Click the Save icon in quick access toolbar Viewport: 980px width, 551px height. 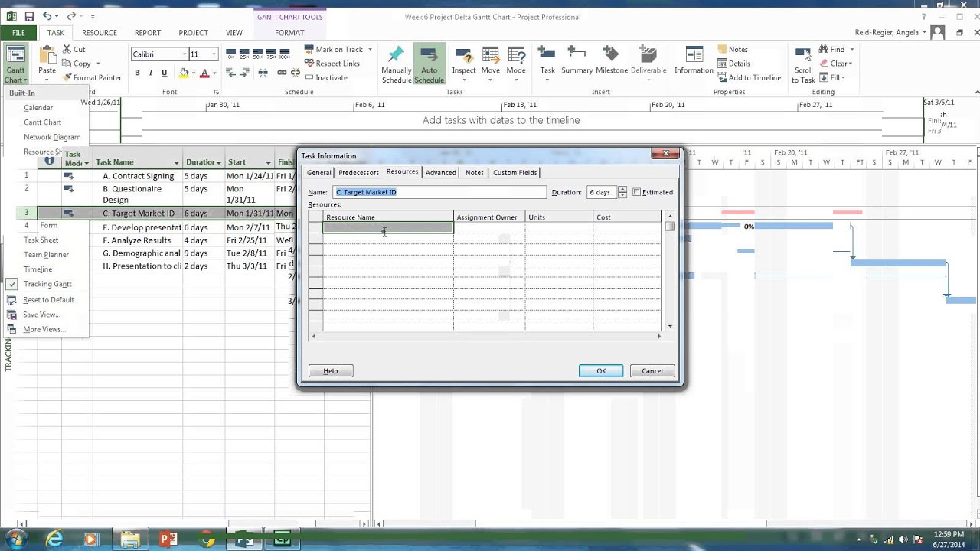pyautogui.click(x=28, y=16)
